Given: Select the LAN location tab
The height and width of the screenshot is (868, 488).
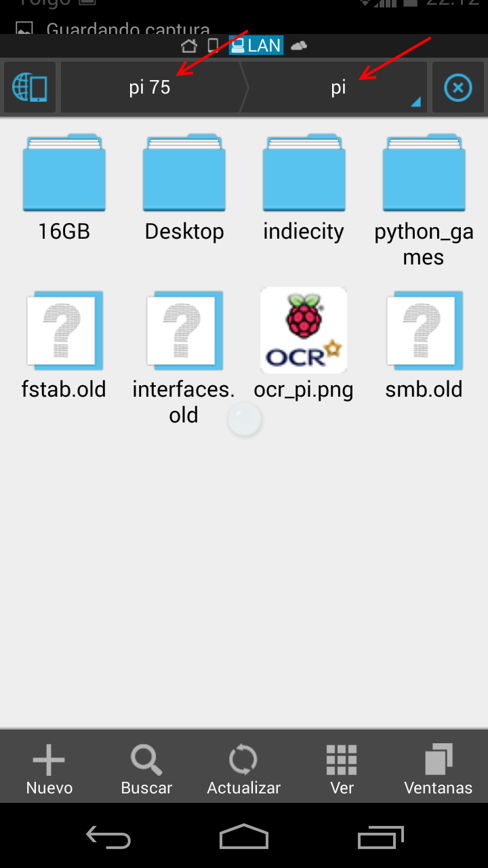Looking at the screenshot, I should 256,45.
